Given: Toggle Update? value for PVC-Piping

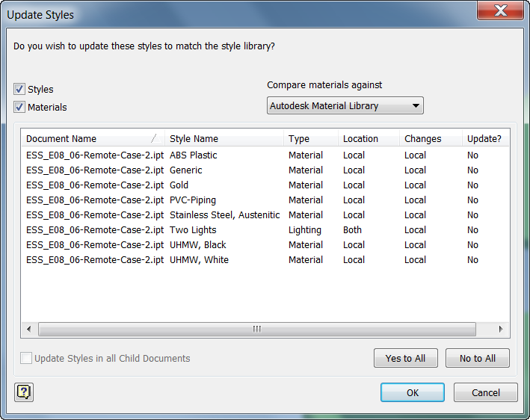Looking at the screenshot, I should coord(473,200).
